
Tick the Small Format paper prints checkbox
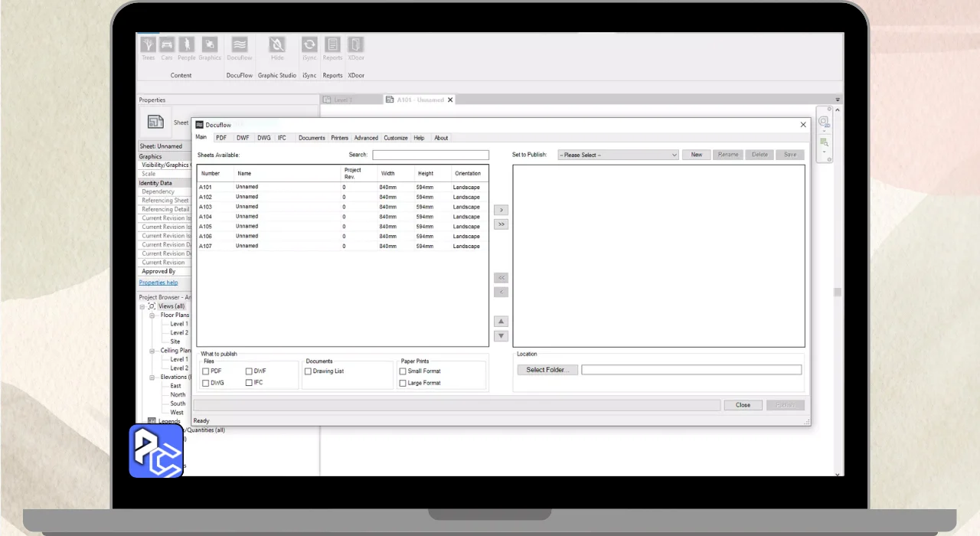click(x=403, y=371)
